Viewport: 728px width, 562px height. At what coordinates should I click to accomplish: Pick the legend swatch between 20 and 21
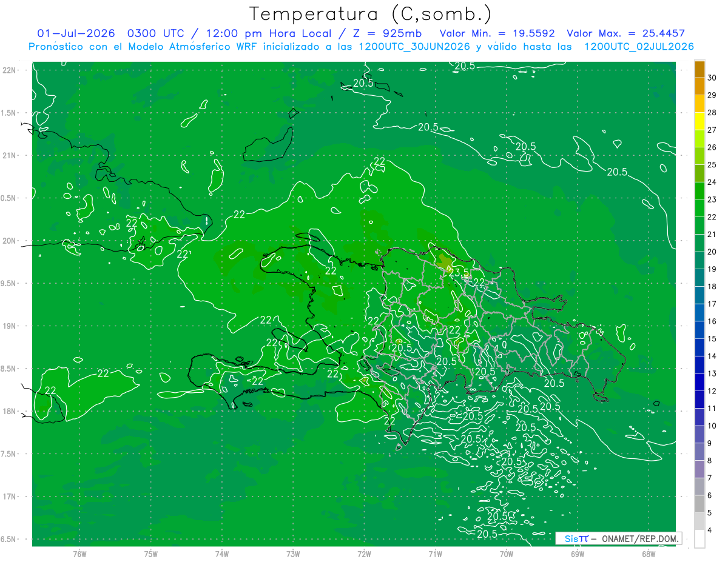(699, 244)
